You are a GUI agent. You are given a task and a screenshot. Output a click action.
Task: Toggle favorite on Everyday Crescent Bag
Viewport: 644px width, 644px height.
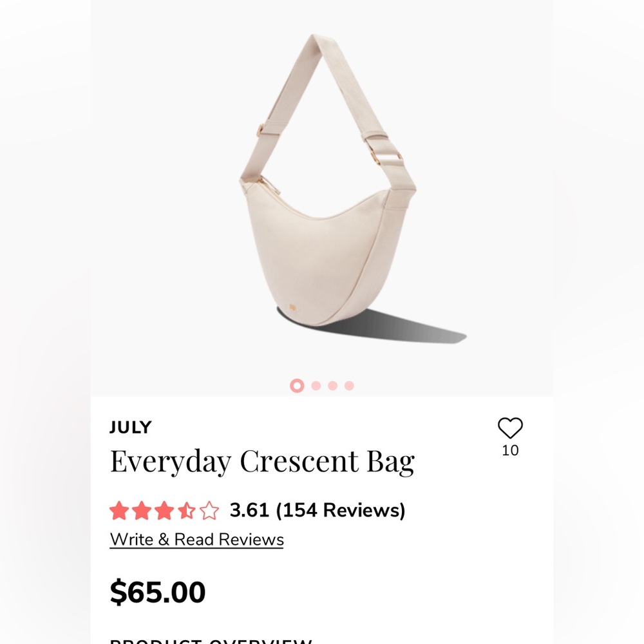pos(509,428)
